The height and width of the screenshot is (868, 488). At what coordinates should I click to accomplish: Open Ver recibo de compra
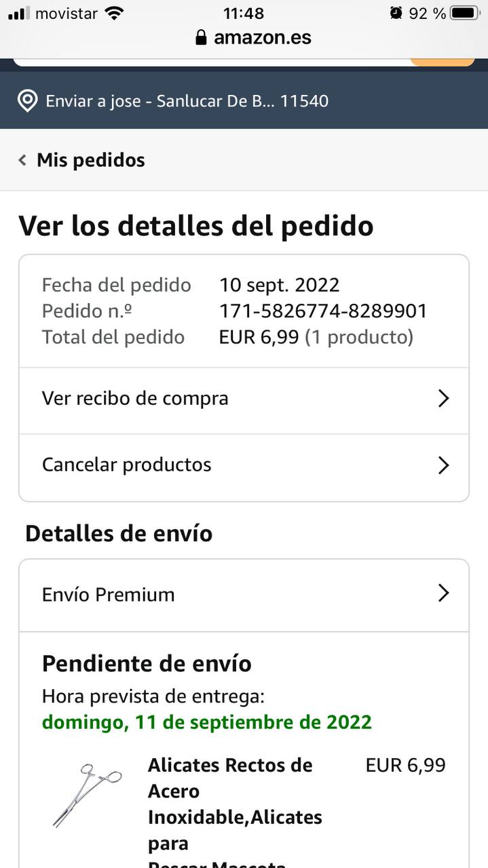point(135,399)
